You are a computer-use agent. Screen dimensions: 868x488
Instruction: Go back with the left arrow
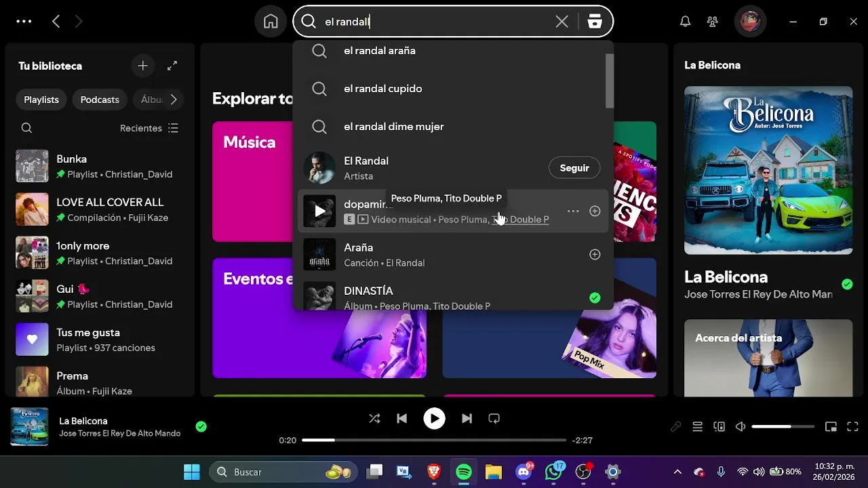click(56, 22)
